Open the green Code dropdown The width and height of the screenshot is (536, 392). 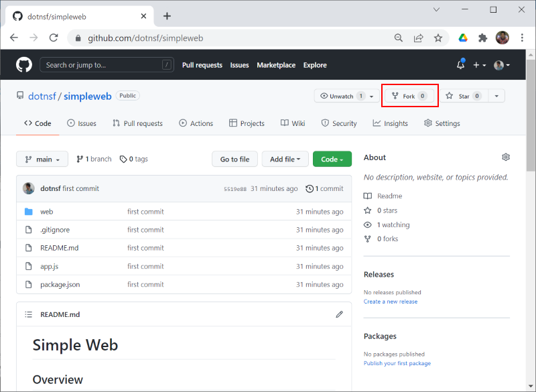332,159
